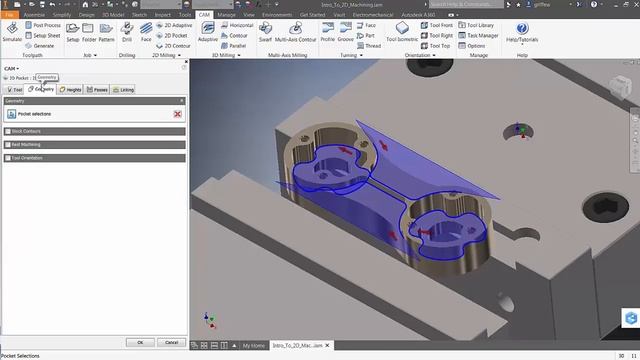Switch to the Linking tab
This screenshot has width=640, height=360.
(123, 89)
